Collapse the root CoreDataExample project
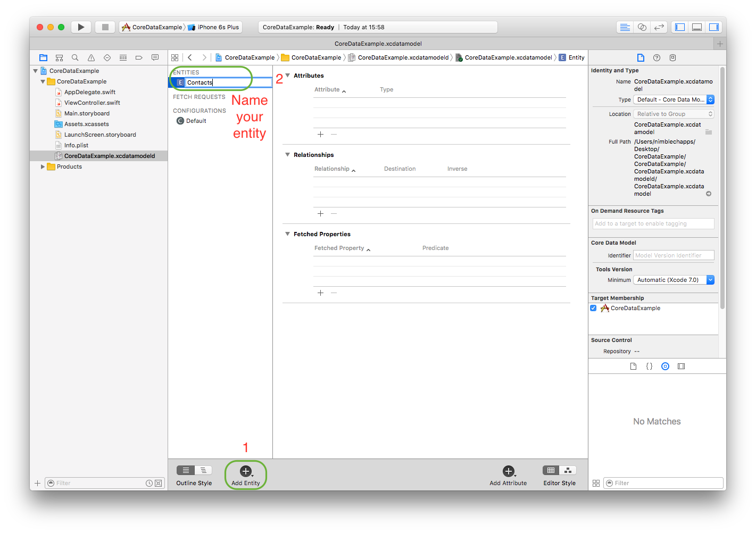 (36, 71)
